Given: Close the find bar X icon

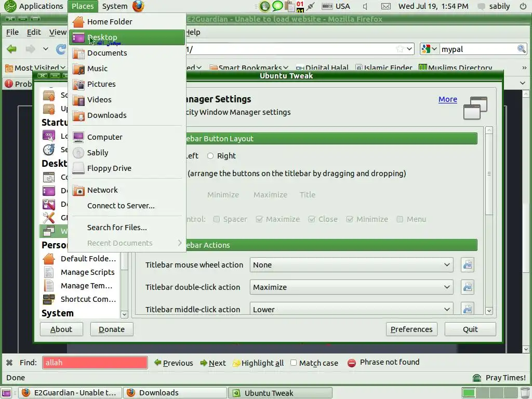Looking at the screenshot, I should (9, 362).
